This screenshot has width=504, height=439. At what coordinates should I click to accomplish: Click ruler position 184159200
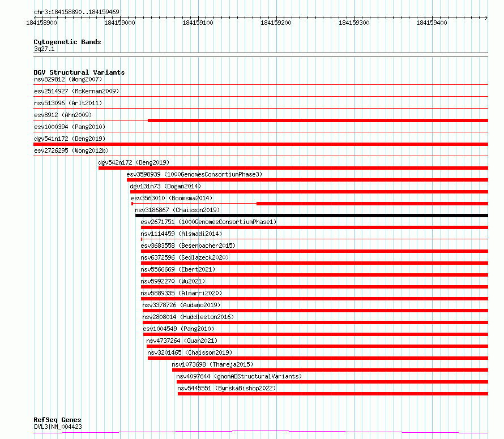click(x=276, y=23)
